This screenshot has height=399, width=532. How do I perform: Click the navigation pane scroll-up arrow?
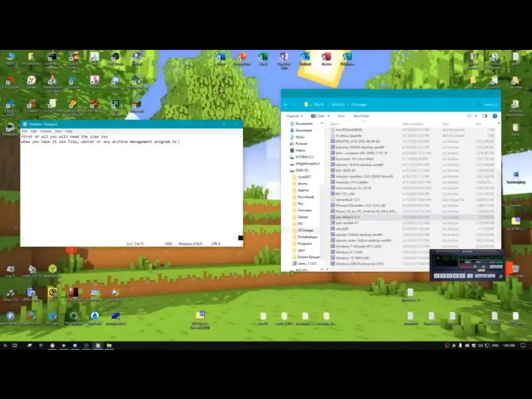pos(322,123)
